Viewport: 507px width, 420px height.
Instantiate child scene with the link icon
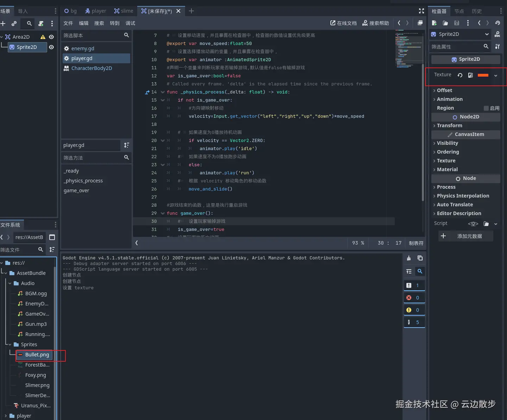pyautogui.click(x=14, y=24)
